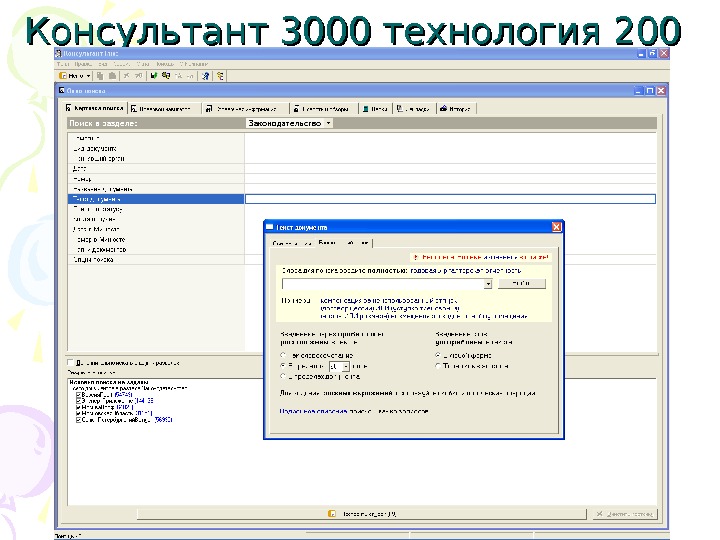
Task: Click the dropdown arrow beside Меню button
Action: tap(88, 76)
